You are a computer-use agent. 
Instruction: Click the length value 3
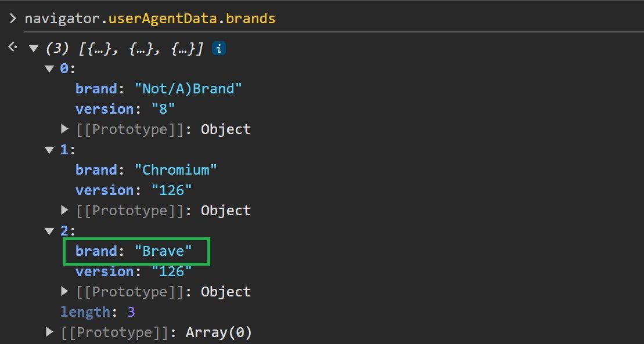point(131,313)
